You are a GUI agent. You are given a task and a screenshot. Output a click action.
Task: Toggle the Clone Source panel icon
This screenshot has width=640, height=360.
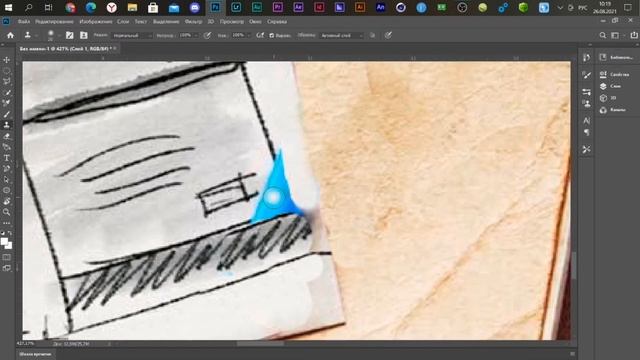pyautogui.click(x=84, y=36)
